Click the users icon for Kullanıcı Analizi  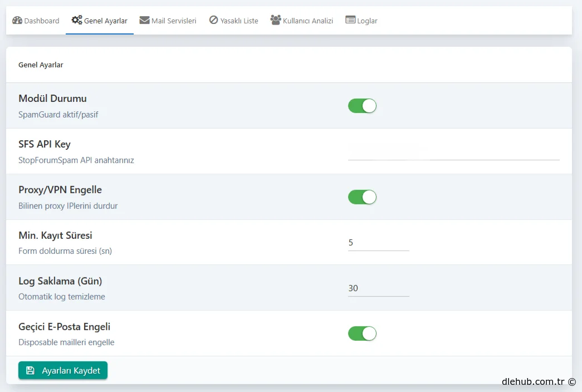tap(276, 20)
